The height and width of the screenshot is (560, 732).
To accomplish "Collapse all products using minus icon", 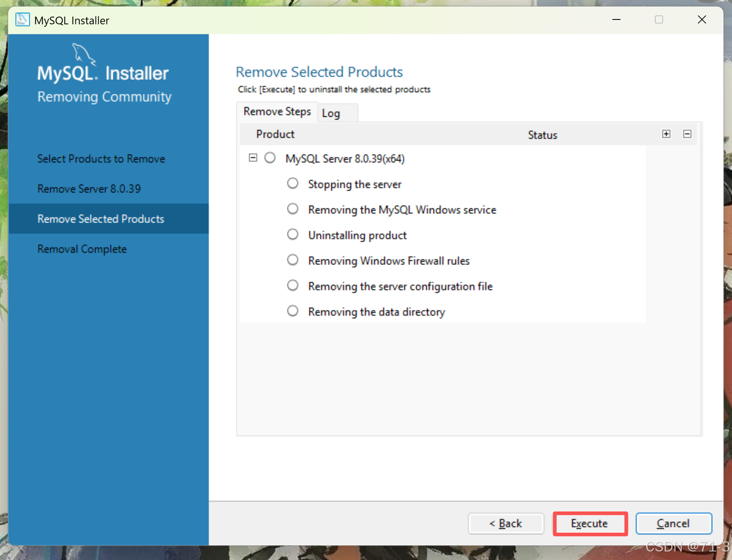I will [687, 134].
